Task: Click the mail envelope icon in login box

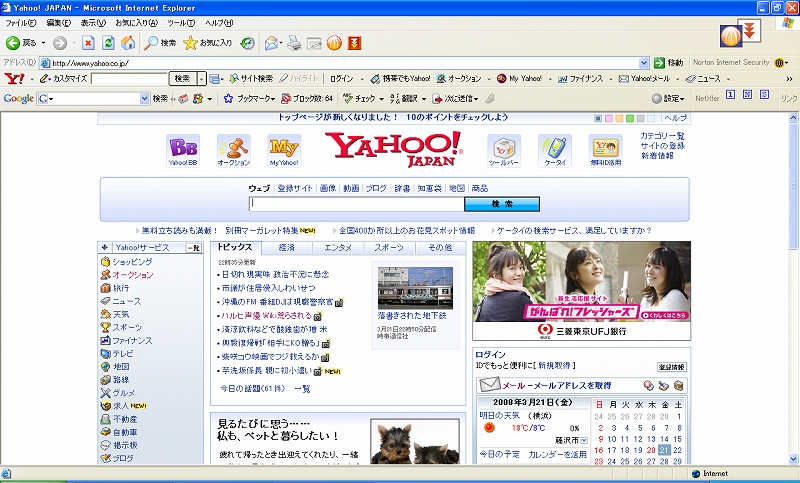Action: [490, 385]
